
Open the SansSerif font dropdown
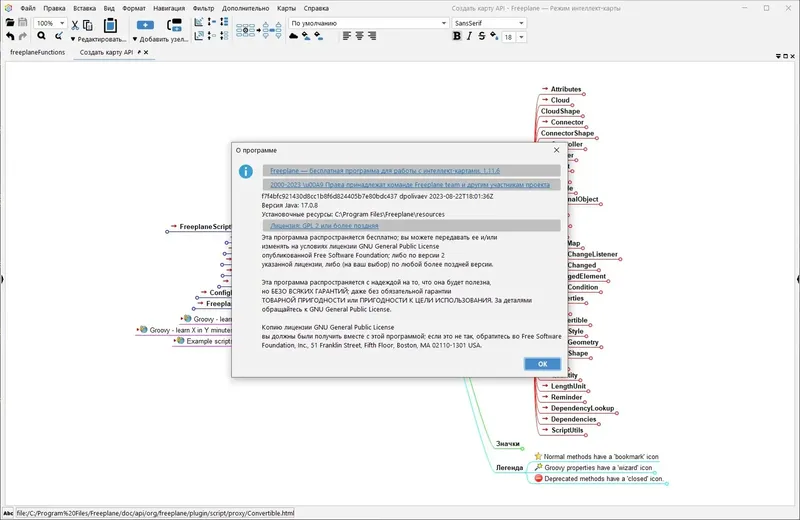click(489, 23)
